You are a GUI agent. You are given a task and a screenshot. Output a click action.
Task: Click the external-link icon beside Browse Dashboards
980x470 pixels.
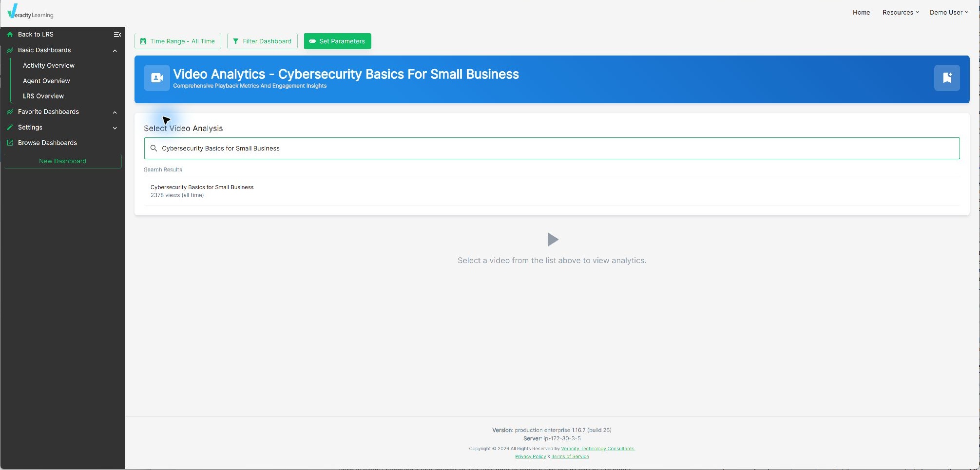click(x=10, y=143)
